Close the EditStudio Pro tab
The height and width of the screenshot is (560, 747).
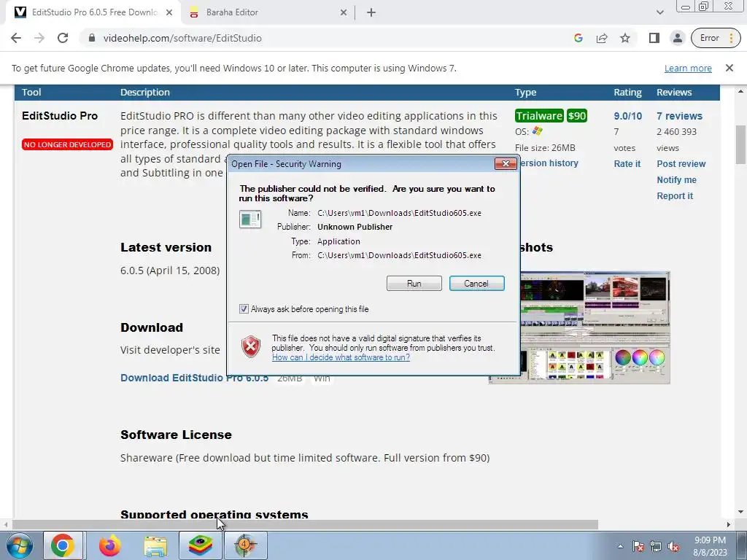tap(169, 12)
